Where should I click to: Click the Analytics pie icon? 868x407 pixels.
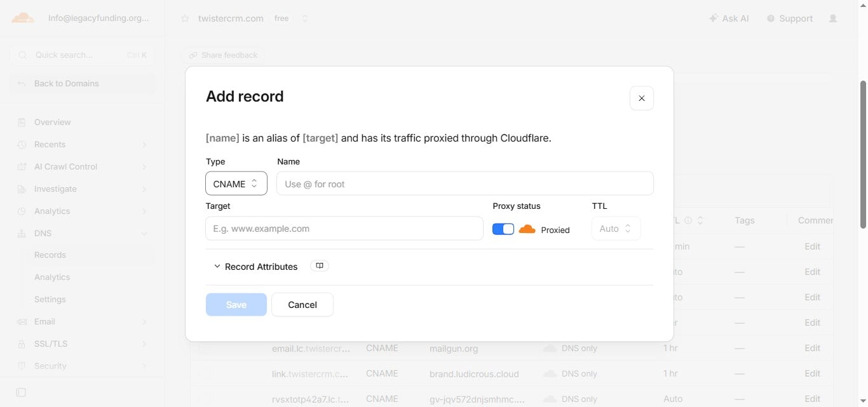click(22, 211)
